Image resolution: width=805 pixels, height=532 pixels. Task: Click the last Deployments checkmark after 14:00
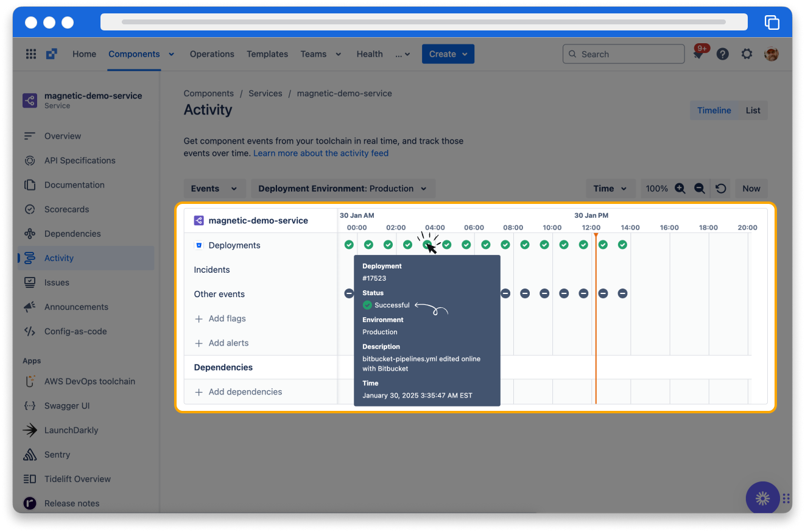(622, 245)
